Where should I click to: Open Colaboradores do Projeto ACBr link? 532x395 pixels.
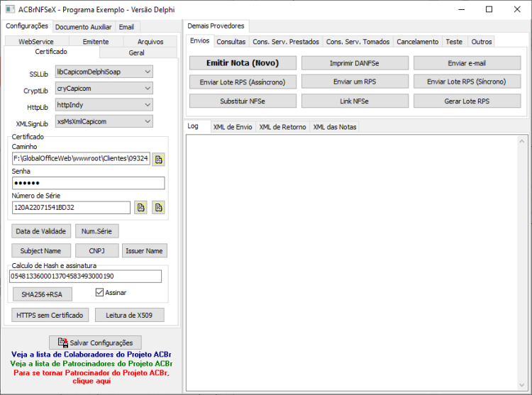[x=92, y=355]
